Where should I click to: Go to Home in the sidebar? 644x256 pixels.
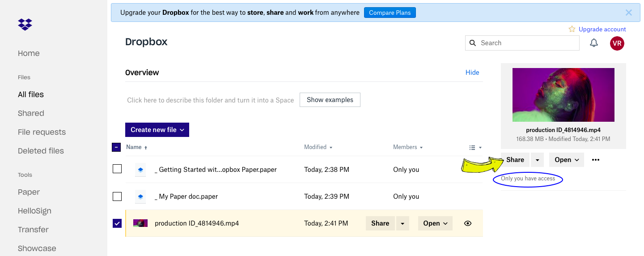(x=29, y=53)
